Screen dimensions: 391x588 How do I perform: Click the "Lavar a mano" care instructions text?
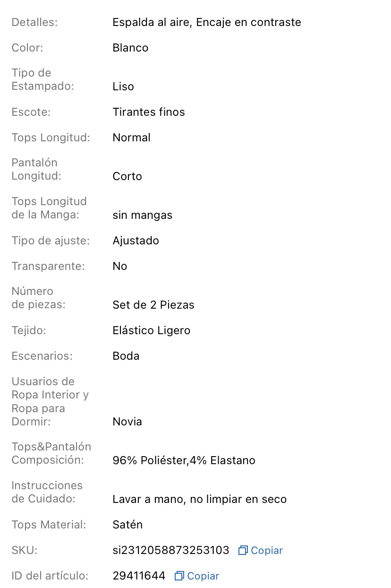coord(200,499)
